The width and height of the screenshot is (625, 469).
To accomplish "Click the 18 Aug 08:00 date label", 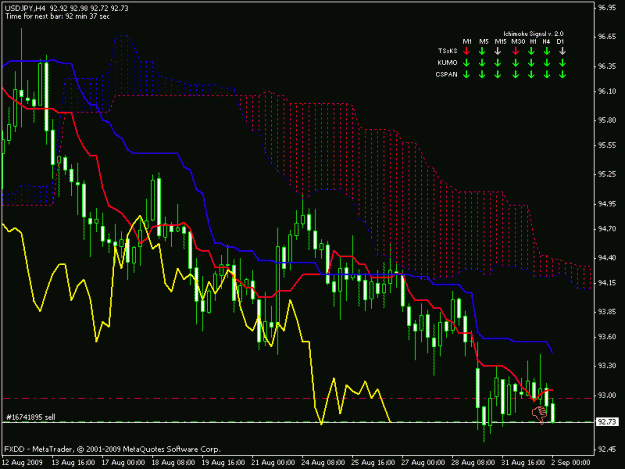I will pyautogui.click(x=173, y=462).
